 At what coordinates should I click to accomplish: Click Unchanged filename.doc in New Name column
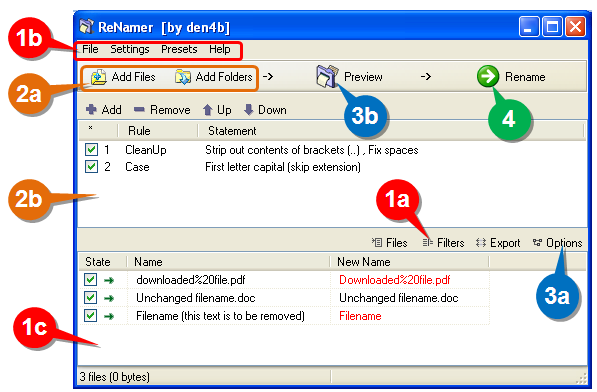tap(398, 298)
